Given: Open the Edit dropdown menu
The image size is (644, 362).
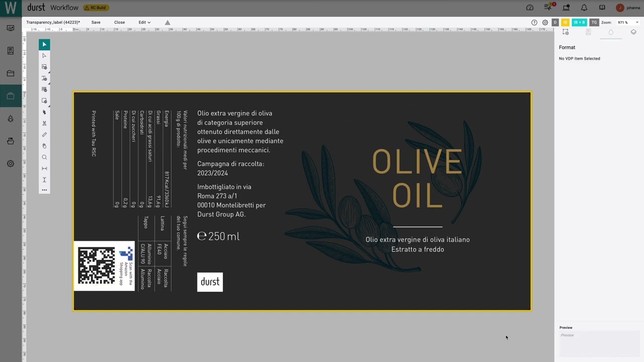Looking at the screenshot, I should [x=144, y=23].
